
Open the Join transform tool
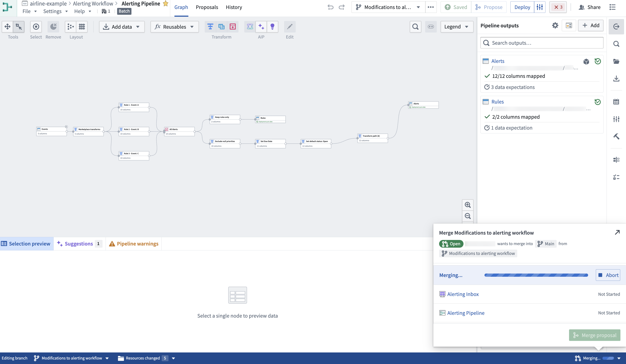click(221, 27)
